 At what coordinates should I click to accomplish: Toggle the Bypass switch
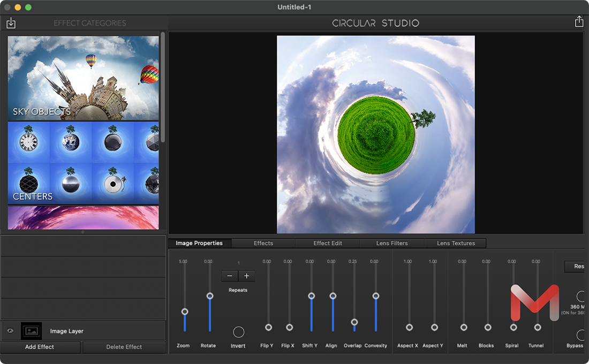click(x=580, y=335)
